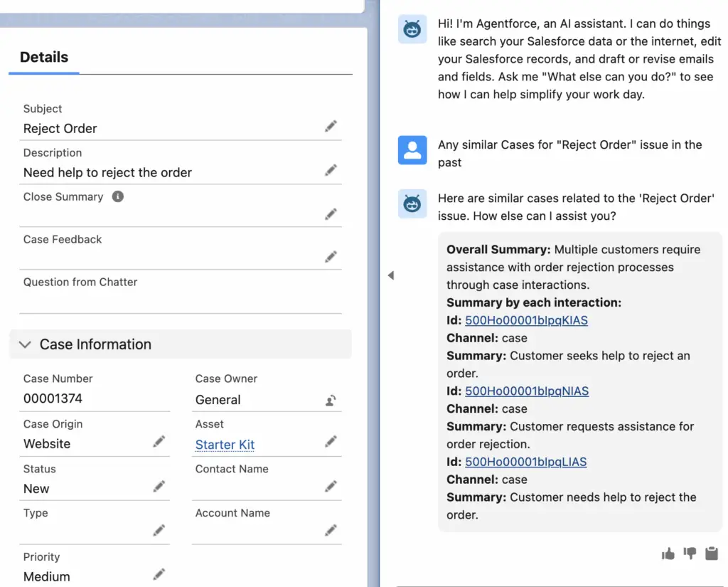This screenshot has height=587, width=728.
Task: Click Status value New
Action: tap(36, 489)
